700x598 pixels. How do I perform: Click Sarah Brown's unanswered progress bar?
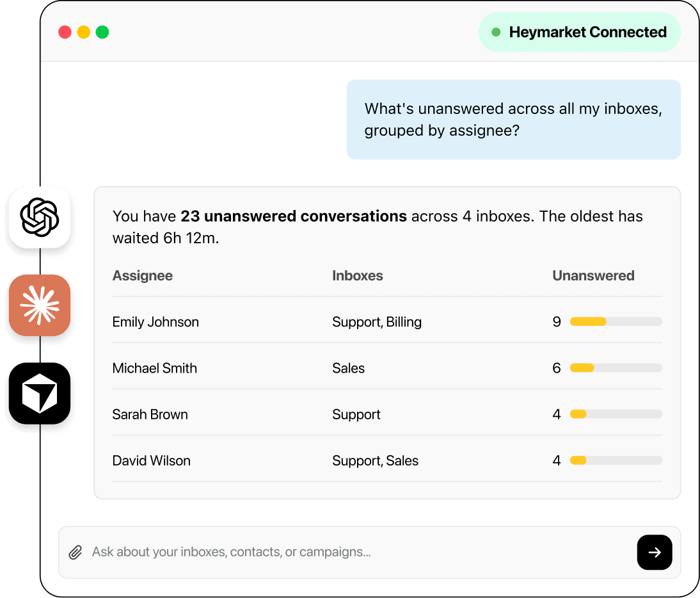point(616,414)
